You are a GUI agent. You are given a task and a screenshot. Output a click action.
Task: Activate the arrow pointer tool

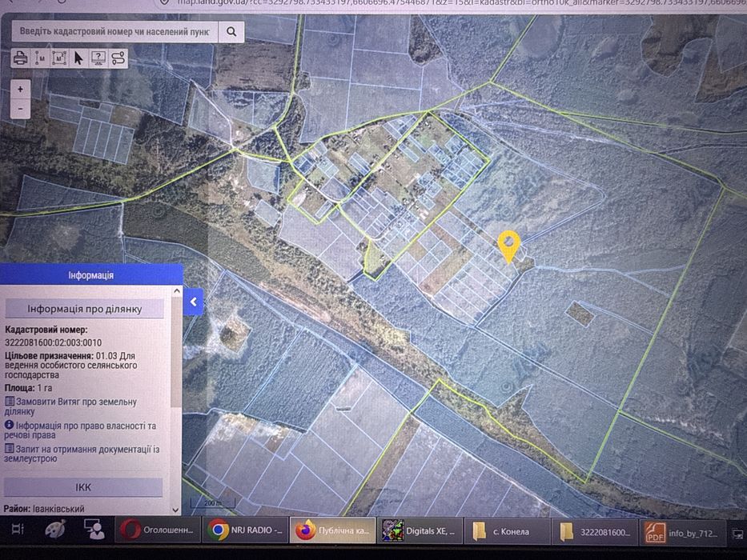coord(78,58)
